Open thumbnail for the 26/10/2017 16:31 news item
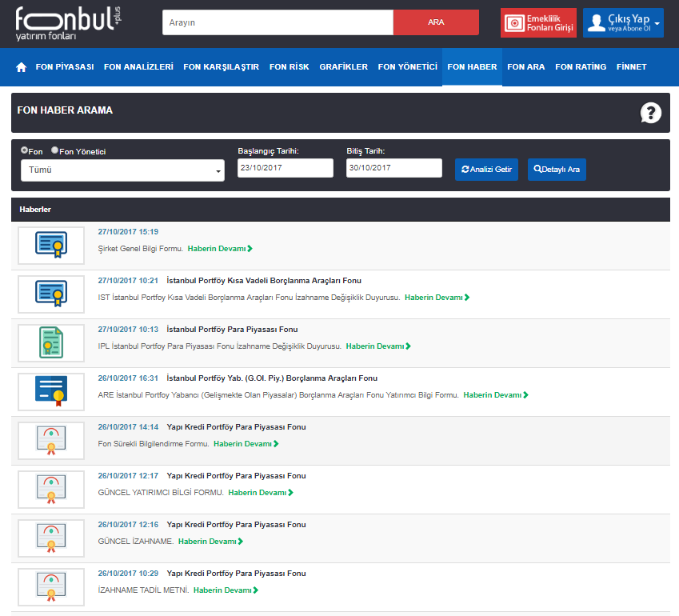The width and height of the screenshot is (679, 616). 51,392
